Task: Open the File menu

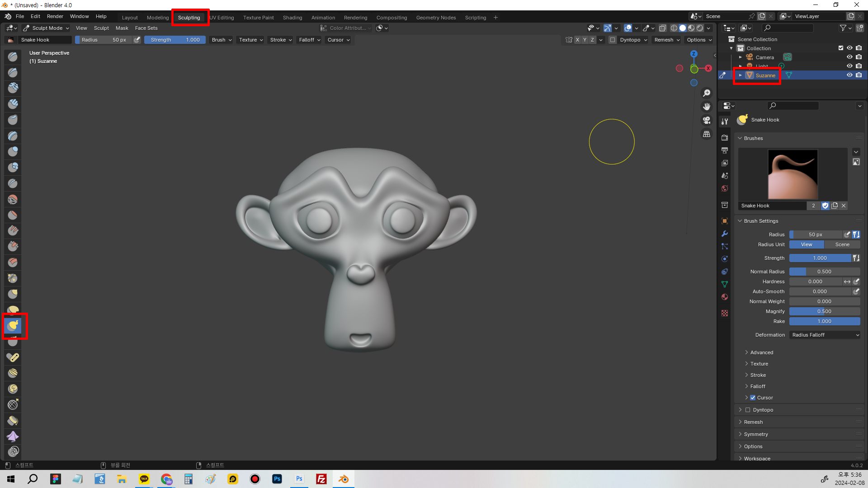Action: pyautogui.click(x=20, y=16)
